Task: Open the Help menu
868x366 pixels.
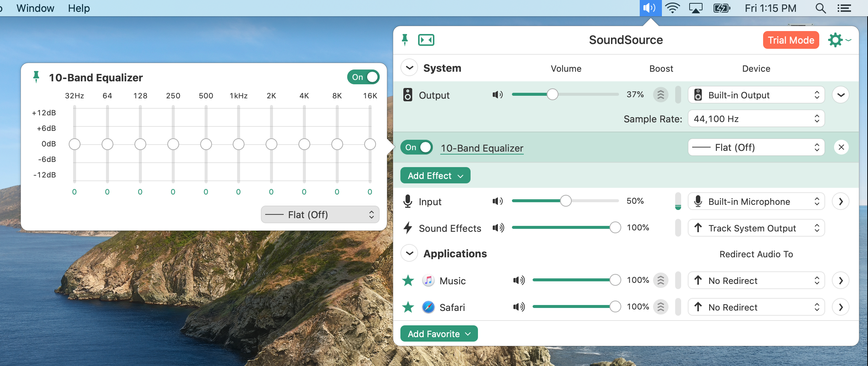Action: click(x=79, y=8)
